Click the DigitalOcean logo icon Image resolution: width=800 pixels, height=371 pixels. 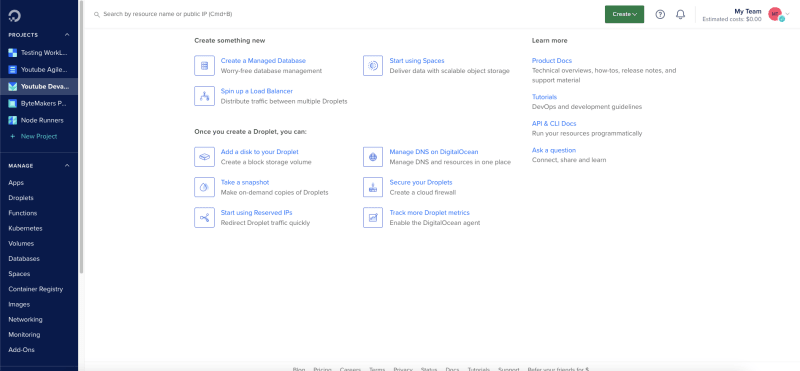[x=14, y=16]
